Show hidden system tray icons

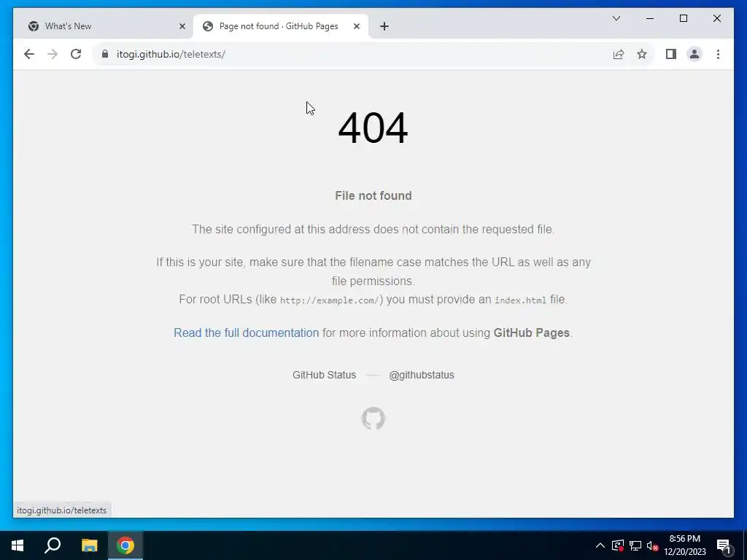pyautogui.click(x=600, y=545)
